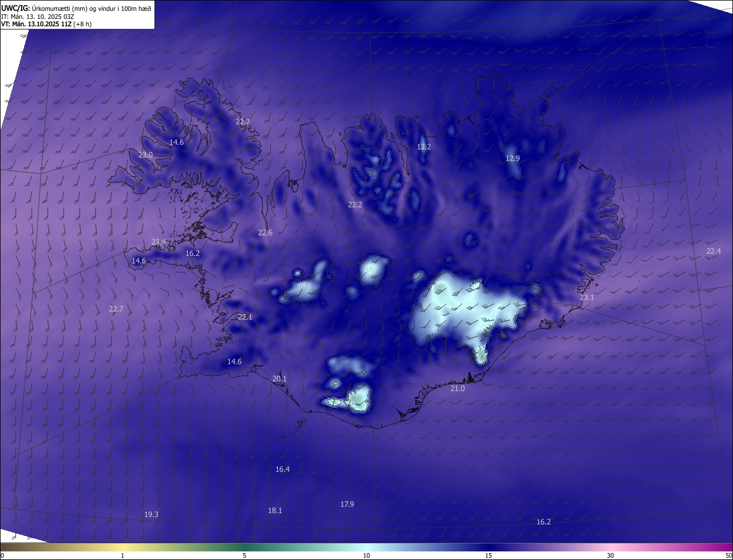Select the 23.0 value label
Viewport: 733px width, 560px height.
145,155
